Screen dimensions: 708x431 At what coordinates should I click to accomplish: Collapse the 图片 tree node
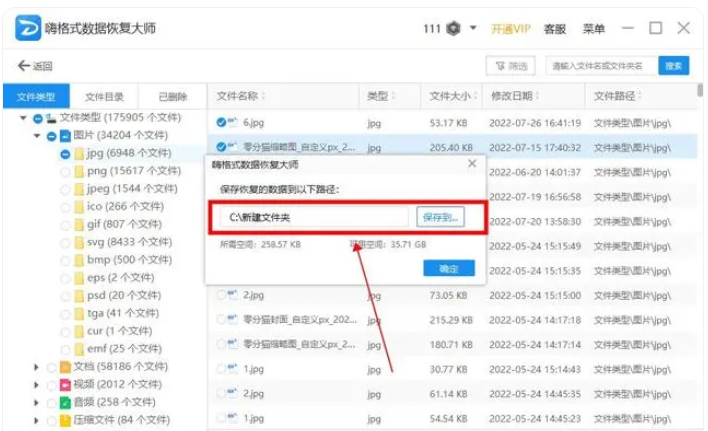click(38, 135)
